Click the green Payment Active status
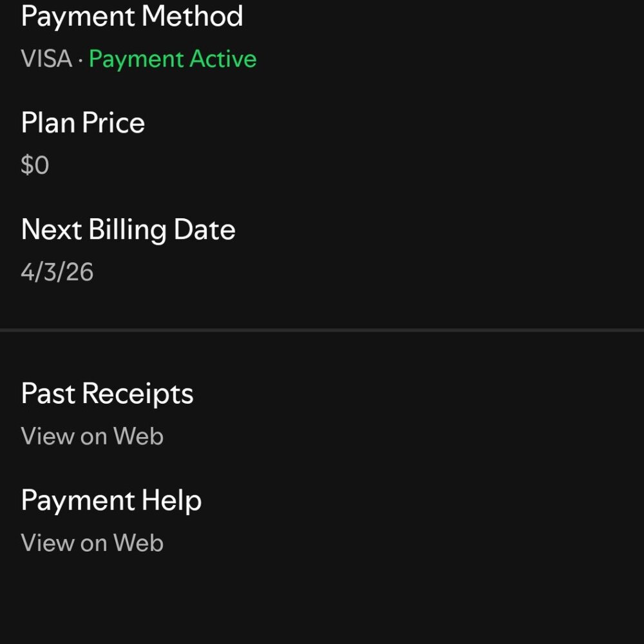The width and height of the screenshot is (644, 644). (173, 59)
